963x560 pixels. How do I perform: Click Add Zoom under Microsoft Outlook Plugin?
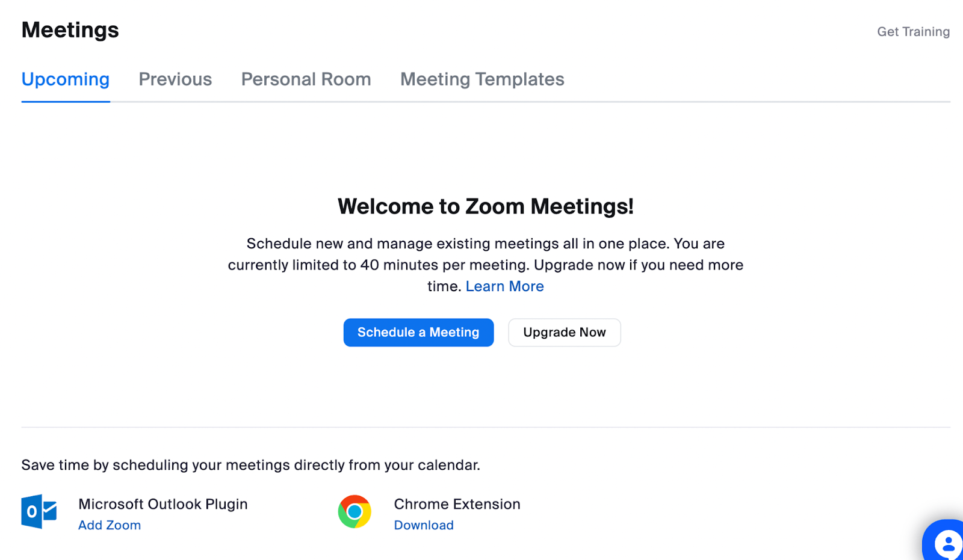[x=110, y=525]
